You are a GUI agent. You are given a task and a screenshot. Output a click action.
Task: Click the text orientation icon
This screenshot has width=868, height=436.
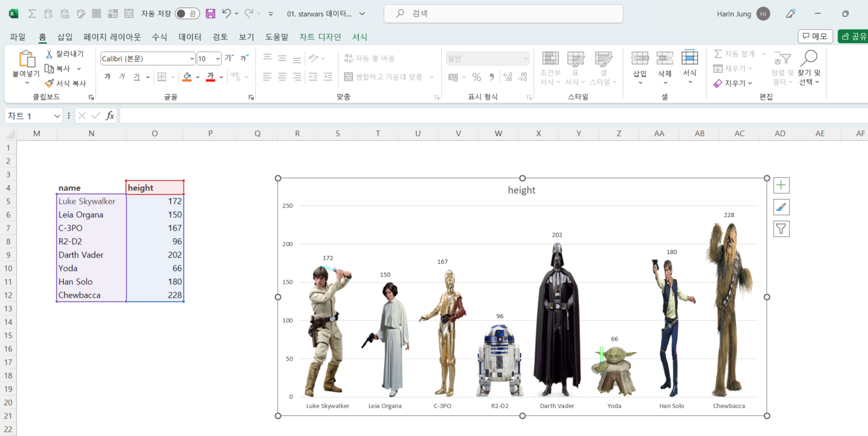coord(313,58)
